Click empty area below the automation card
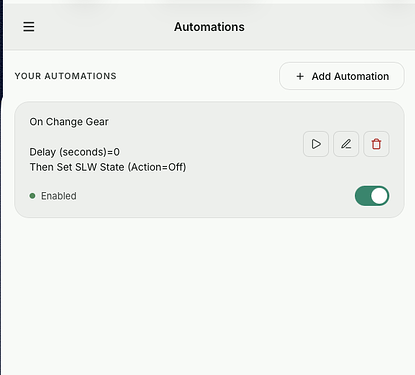415x375 pixels. pos(209,293)
